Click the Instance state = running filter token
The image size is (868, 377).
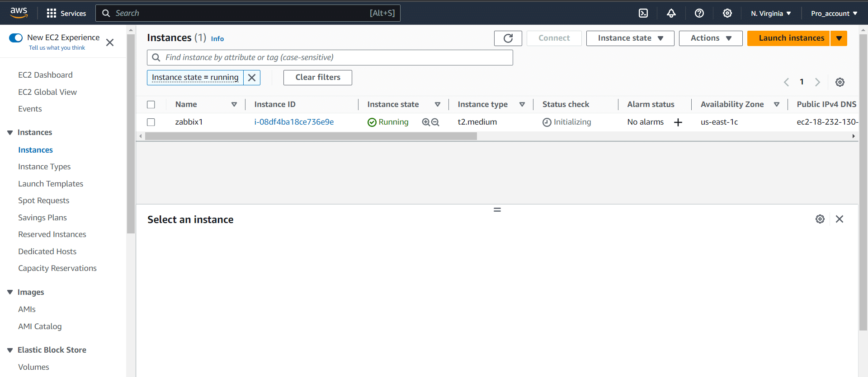pyautogui.click(x=195, y=78)
